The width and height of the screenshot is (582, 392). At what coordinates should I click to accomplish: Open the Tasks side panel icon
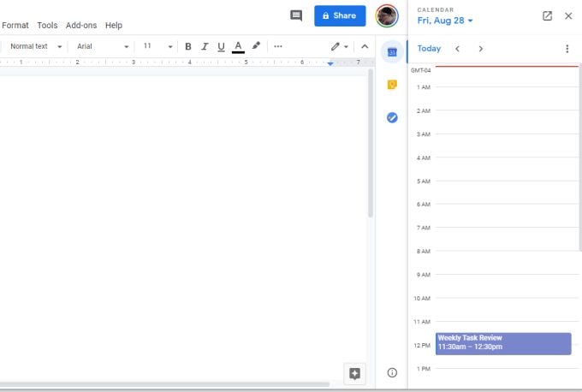tap(392, 117)
